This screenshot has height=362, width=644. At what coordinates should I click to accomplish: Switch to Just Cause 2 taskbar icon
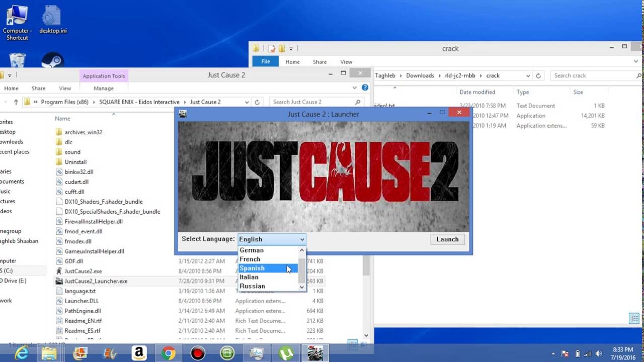click(316, 353)
